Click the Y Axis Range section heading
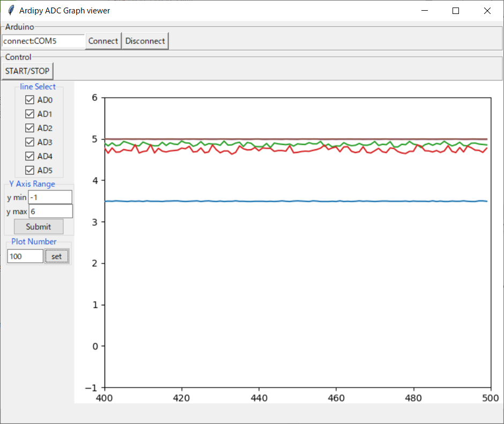This screenshot has width=504, height=424. click(33, 184)
